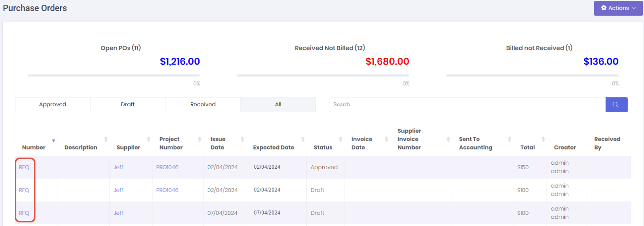This screenshot has height=226, width=644.
Task: Sort table by Invoice Date column
Action: pos(362,143)
